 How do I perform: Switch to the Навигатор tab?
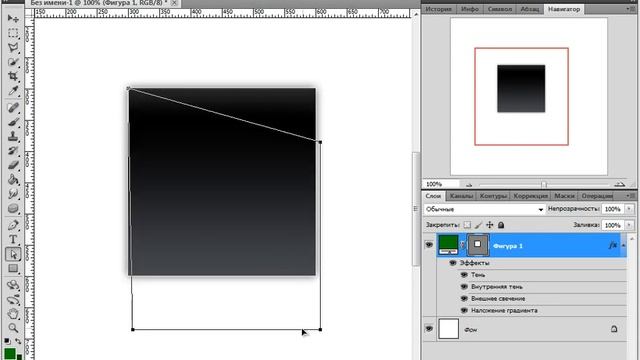coord(564,9)
